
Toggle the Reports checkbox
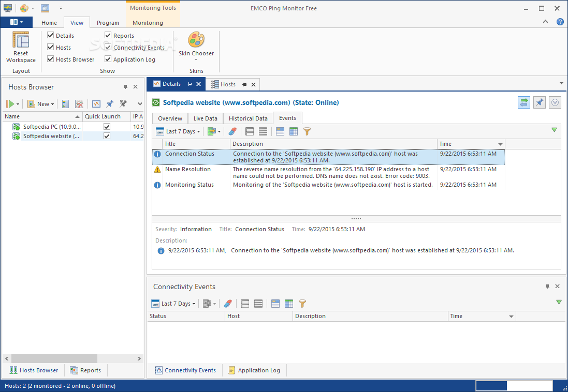tap(108, 35)
